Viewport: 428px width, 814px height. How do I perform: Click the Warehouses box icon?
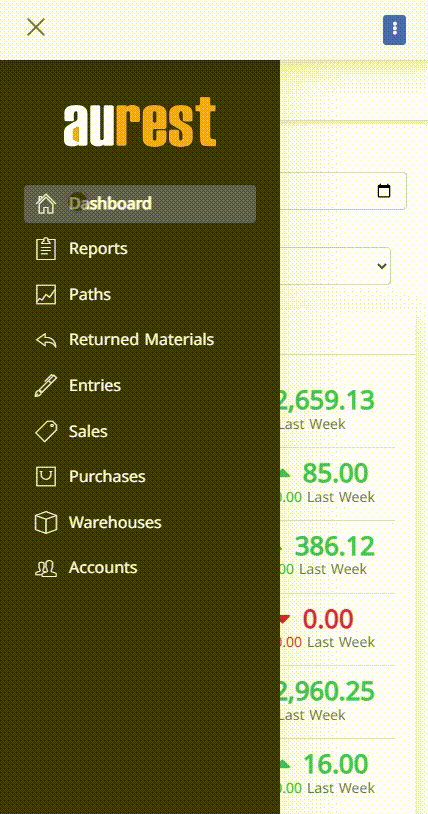(x=46, y=522)
